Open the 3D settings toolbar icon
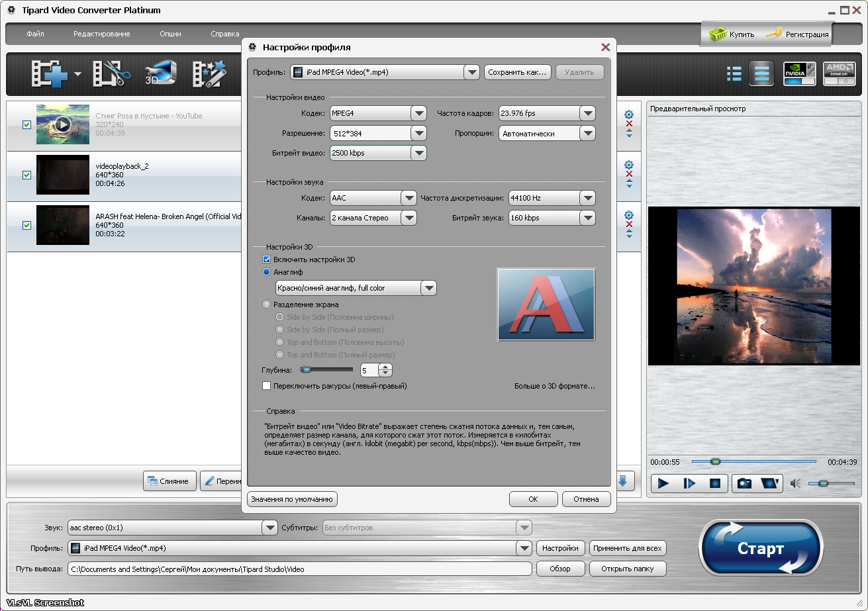The height and width of the screenshot is (611, 868). (x=162, y=74)
